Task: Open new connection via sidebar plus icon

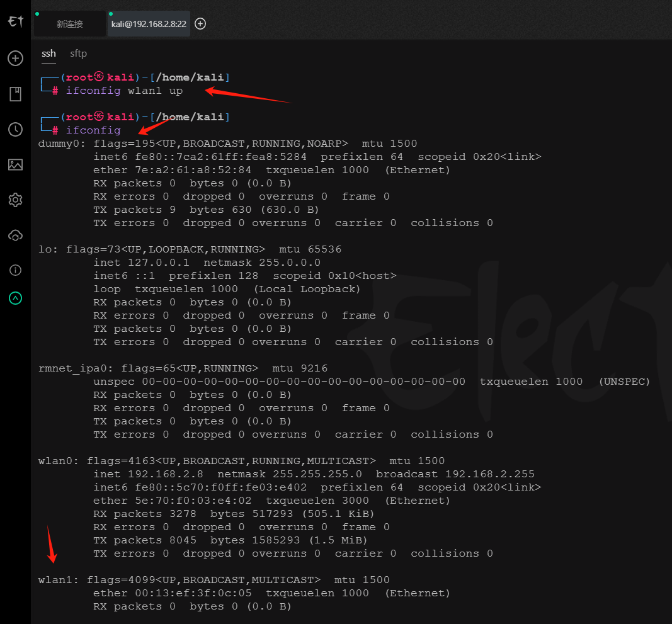Action: point(15,59)
